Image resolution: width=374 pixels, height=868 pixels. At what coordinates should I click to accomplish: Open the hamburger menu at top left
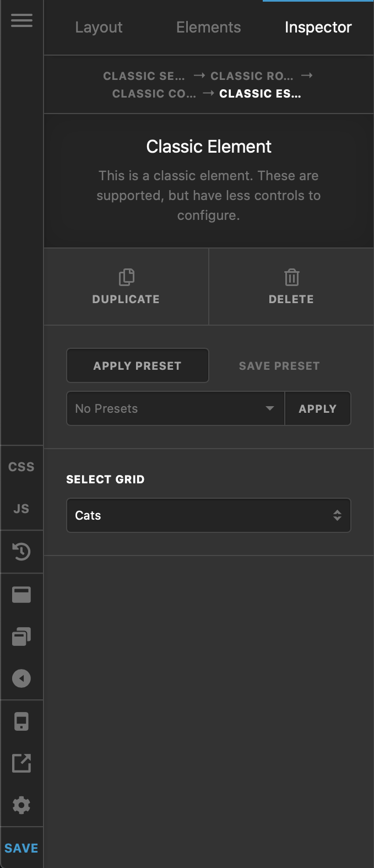21,21
